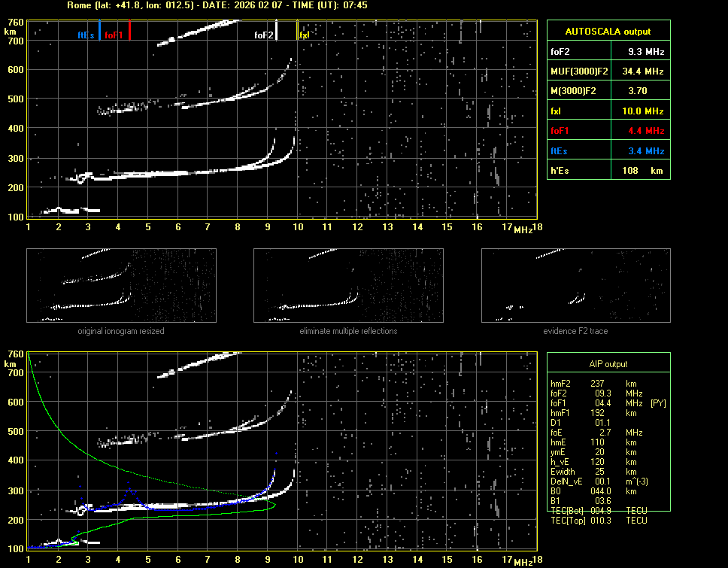Screen dimensions: 728x568
Task: Click the blue ftEs marker label
Action: pyautogui.click(x=86, y=35)
